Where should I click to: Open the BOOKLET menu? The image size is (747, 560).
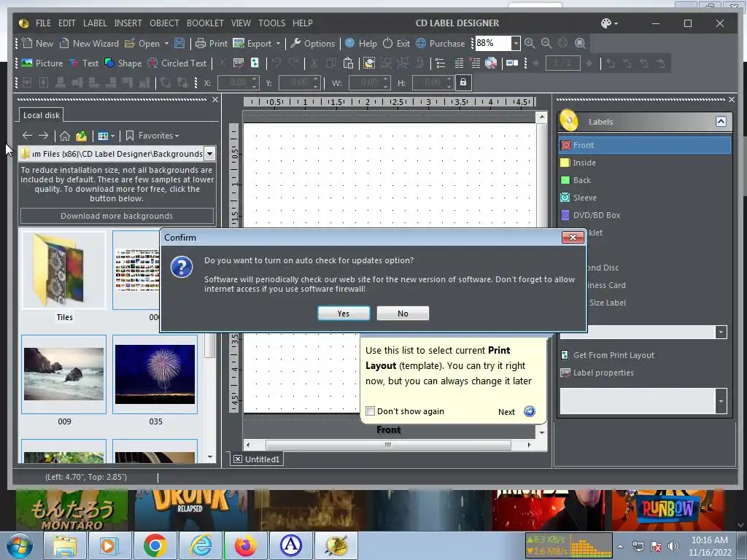(205, 23)
